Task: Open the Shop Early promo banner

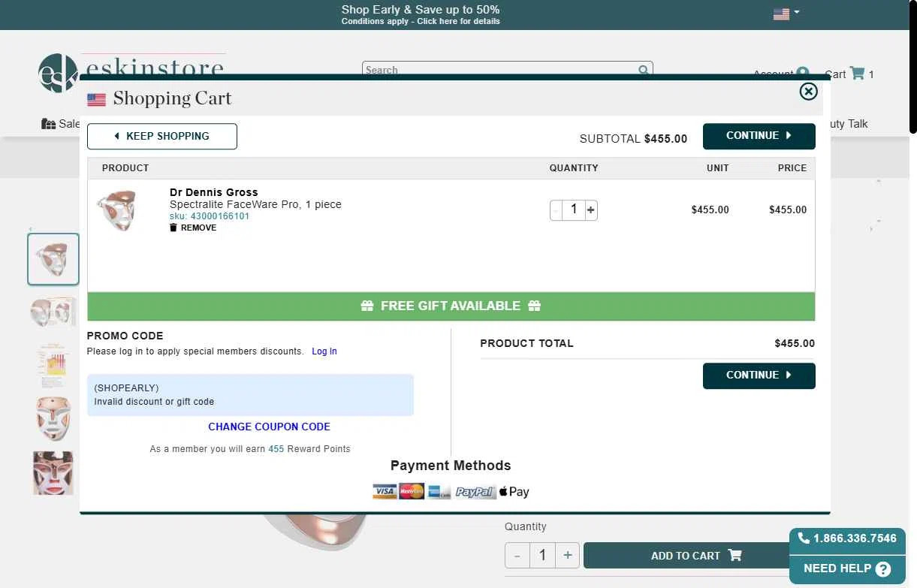Action: 421,14
